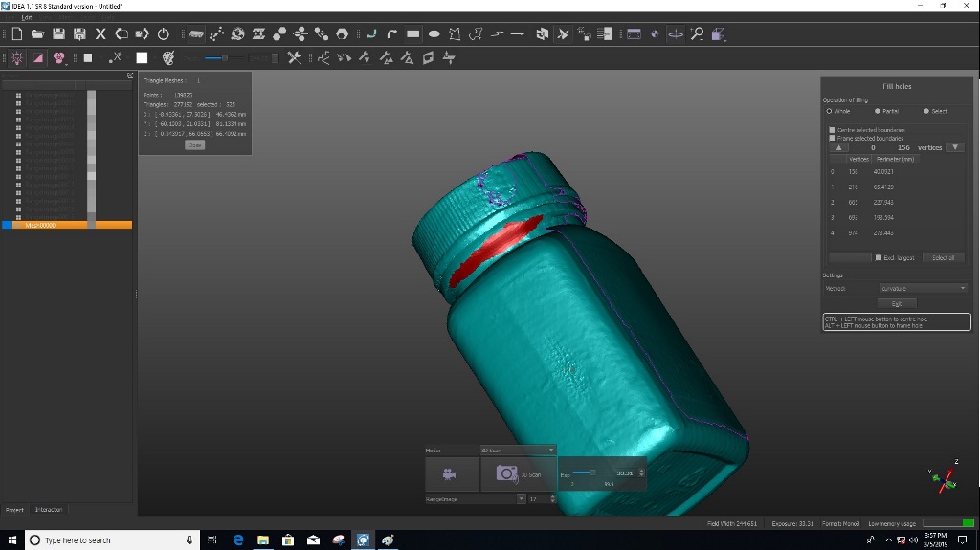Click the taskbar search box
Viewport: 980px width, 550px height.
[x=113, y=540]
